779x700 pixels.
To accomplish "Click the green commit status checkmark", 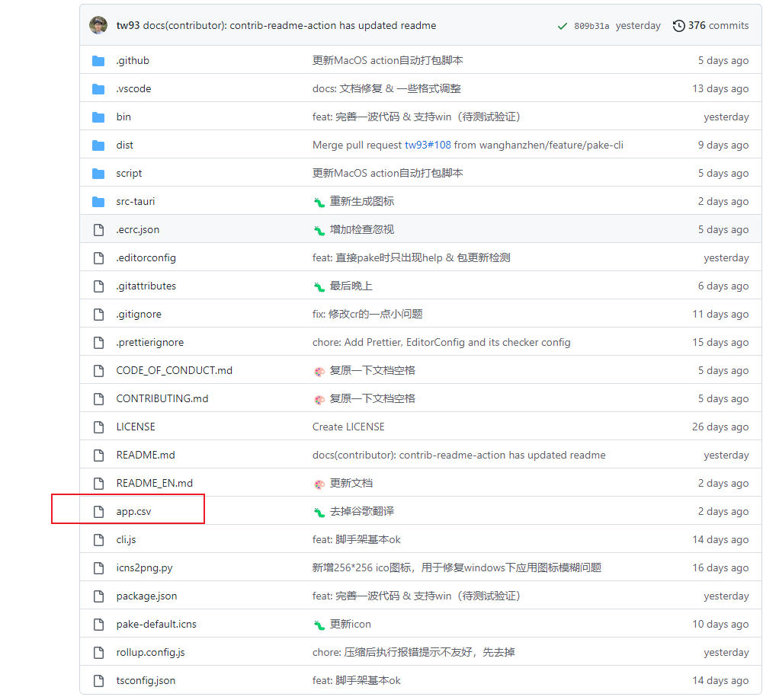I will 562,26.
